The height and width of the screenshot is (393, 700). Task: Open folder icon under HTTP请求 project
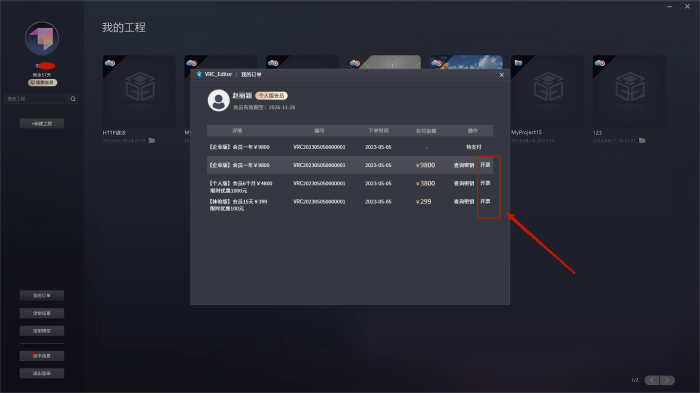(152, 140)
